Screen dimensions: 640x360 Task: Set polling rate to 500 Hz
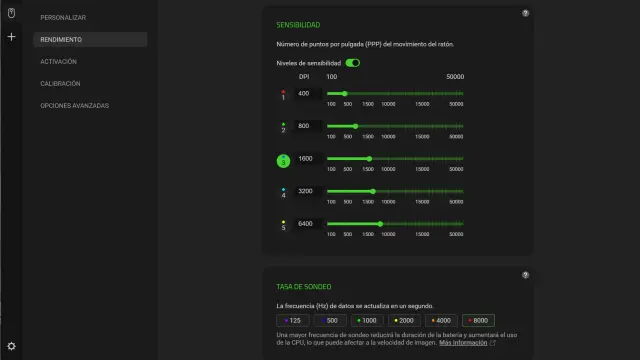click(330, 320)
